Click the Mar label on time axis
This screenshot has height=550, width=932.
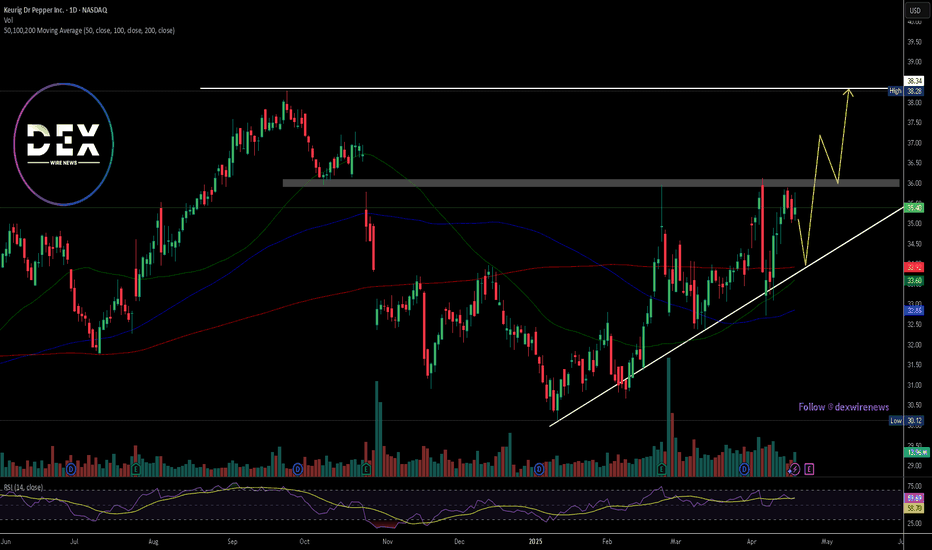(675, 542)
